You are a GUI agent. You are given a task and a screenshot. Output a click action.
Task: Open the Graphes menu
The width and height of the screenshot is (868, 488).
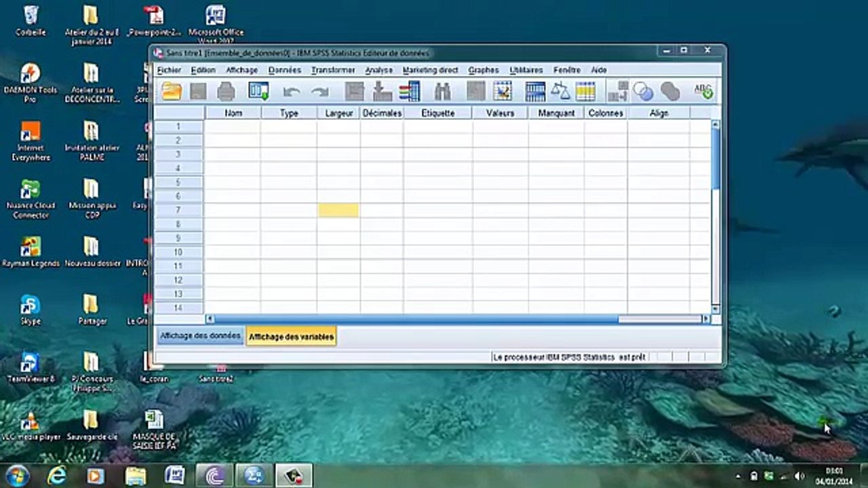[x=484, y=70]
